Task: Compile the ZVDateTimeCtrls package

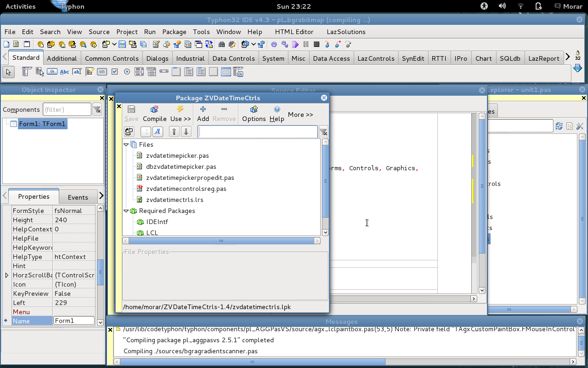Action: pos(154,114)
